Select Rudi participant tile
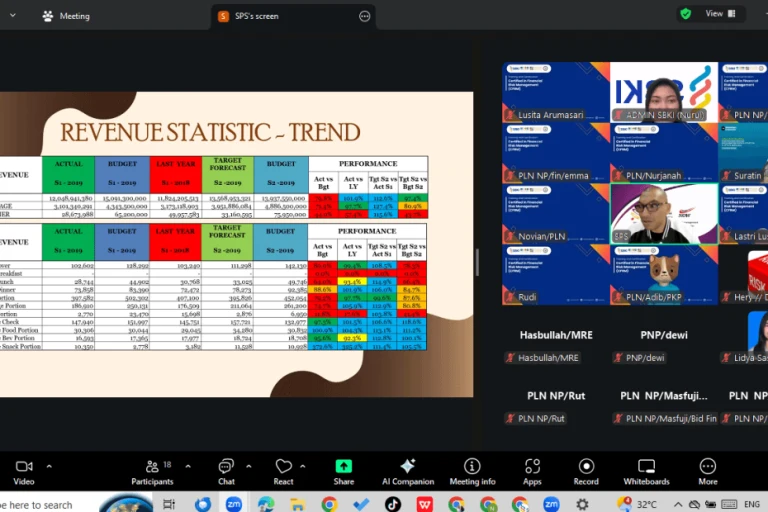 click(x=555, y=274)
